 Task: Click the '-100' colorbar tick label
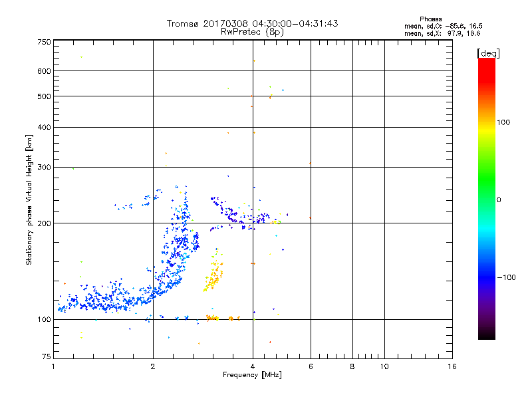pos(507,277)
